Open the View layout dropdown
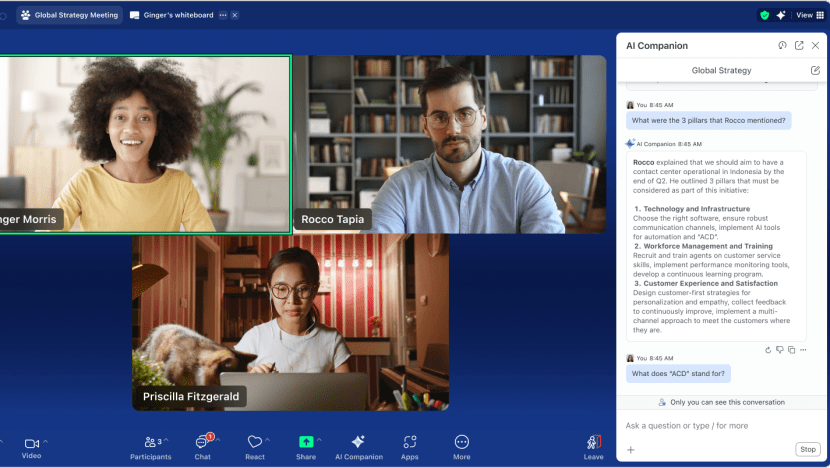The width and height of the screenshot is (830, 468). click(x=809, y=15)
